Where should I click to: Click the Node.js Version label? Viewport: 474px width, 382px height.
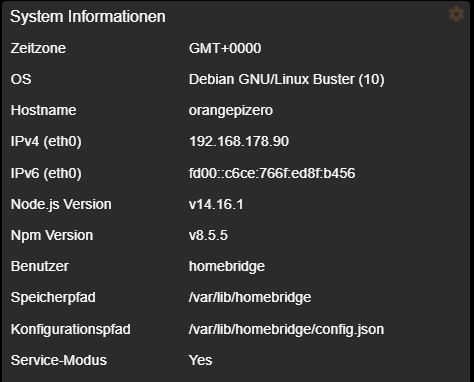coord(61,204)
